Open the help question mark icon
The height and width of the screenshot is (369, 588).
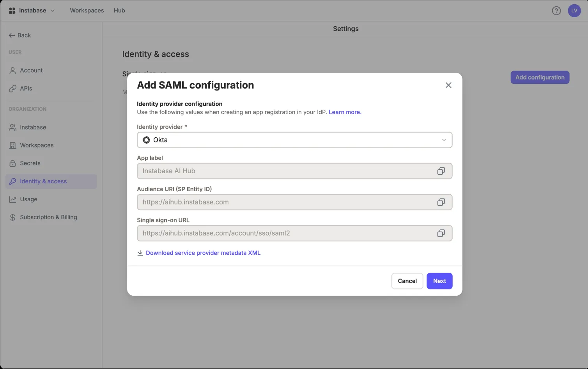point(556,11)
